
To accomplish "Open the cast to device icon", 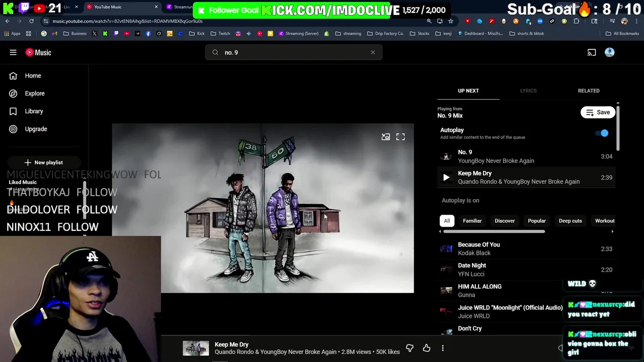I will click(x=592, y=52).
